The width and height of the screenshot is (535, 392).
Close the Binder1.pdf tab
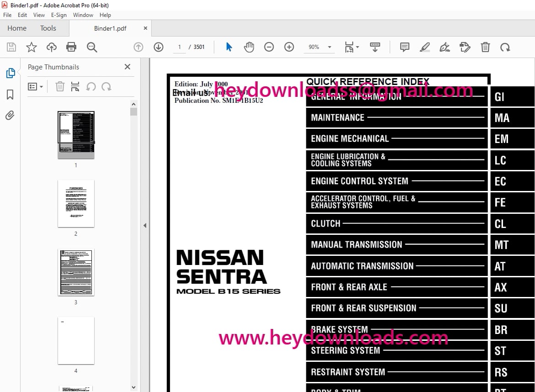coord(145,28)
